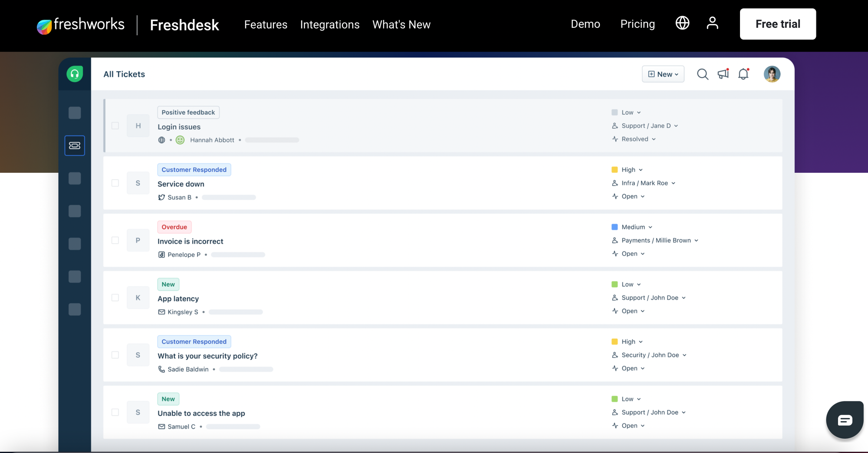
Task: Check the Service down ticket checkbox
Action: 115,183
